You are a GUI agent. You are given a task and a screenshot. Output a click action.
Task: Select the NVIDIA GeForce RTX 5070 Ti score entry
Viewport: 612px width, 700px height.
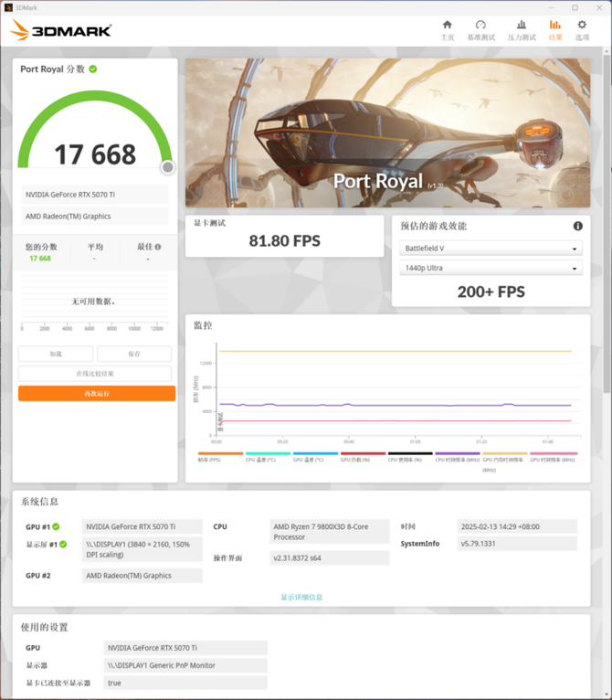click(x=95, y=195)
